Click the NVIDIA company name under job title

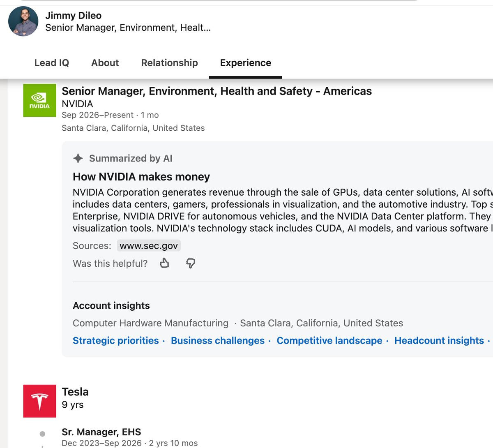77,104
